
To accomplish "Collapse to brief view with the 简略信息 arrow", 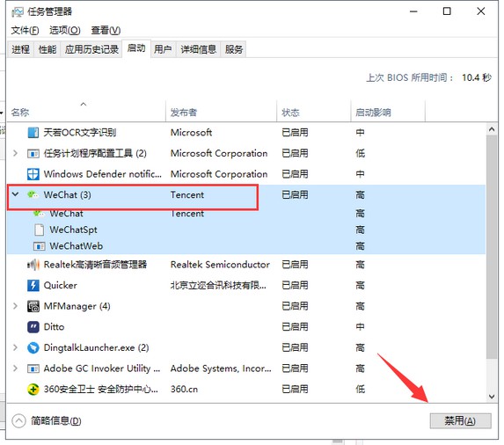I will coord(18,420).
